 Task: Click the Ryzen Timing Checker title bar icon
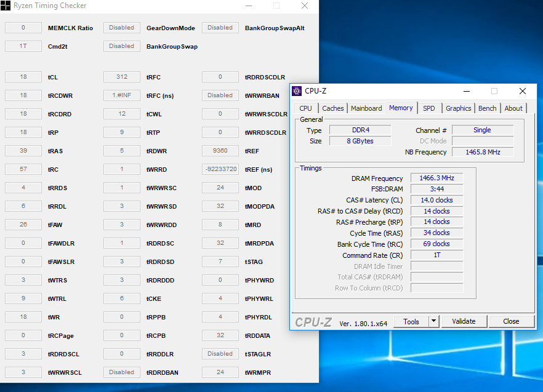point(6,6)
